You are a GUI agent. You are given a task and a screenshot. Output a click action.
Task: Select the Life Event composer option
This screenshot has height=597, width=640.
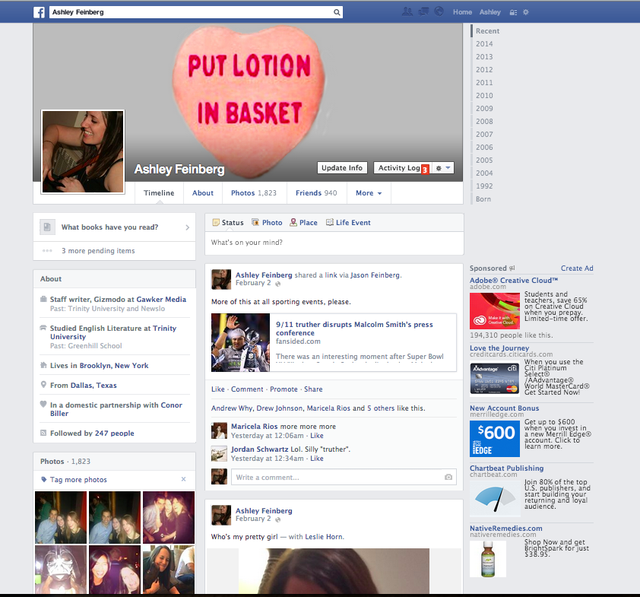click(x=348, y=223)
